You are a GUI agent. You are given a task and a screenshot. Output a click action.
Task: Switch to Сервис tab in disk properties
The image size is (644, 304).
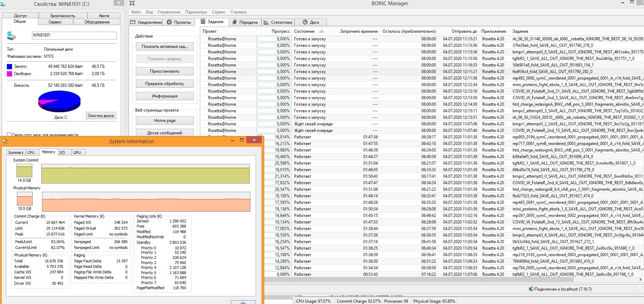tap(55, 22)
